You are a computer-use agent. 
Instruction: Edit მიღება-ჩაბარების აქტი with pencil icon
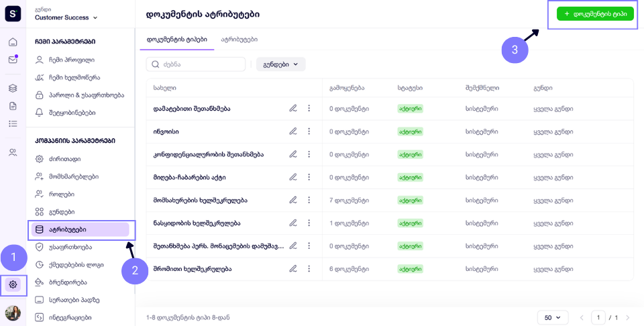293,177
